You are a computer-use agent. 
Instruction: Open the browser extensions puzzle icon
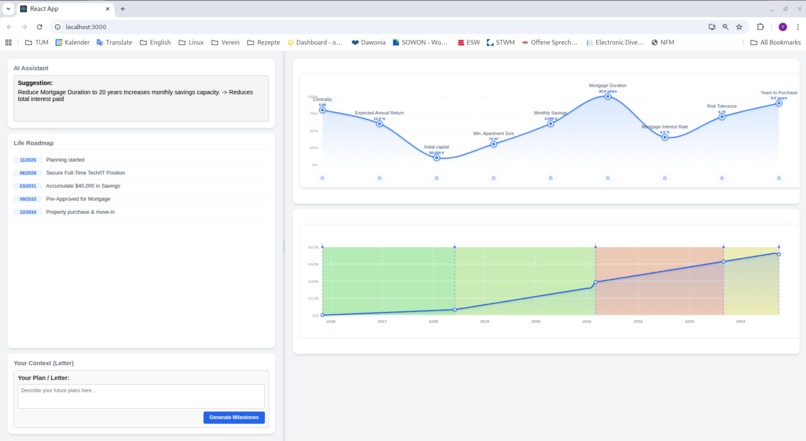point(760,27)
